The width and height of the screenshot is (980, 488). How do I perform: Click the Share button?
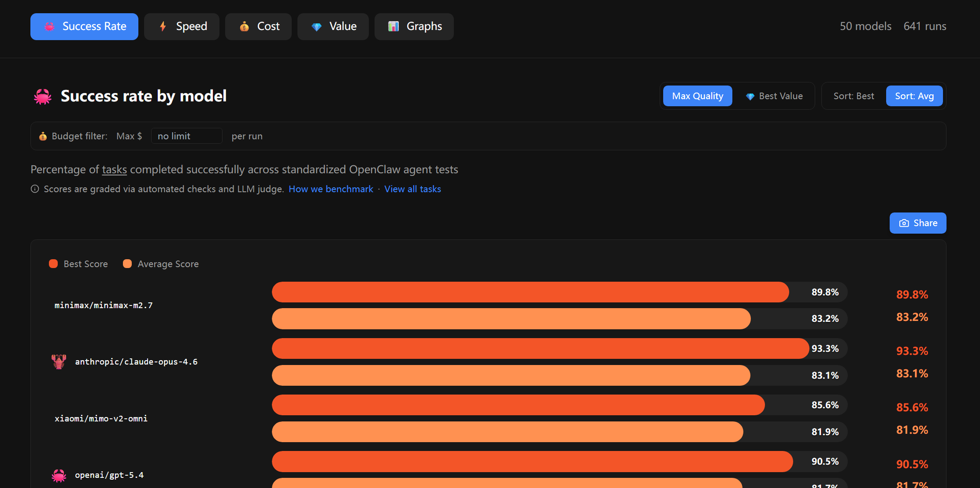[x=918, y=223]
